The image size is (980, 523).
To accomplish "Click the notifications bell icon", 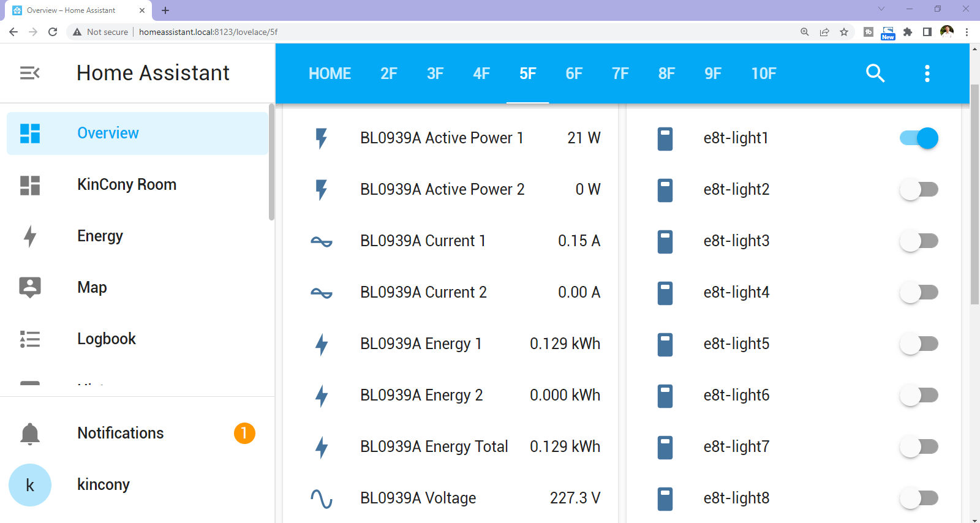I will point(29,434).
